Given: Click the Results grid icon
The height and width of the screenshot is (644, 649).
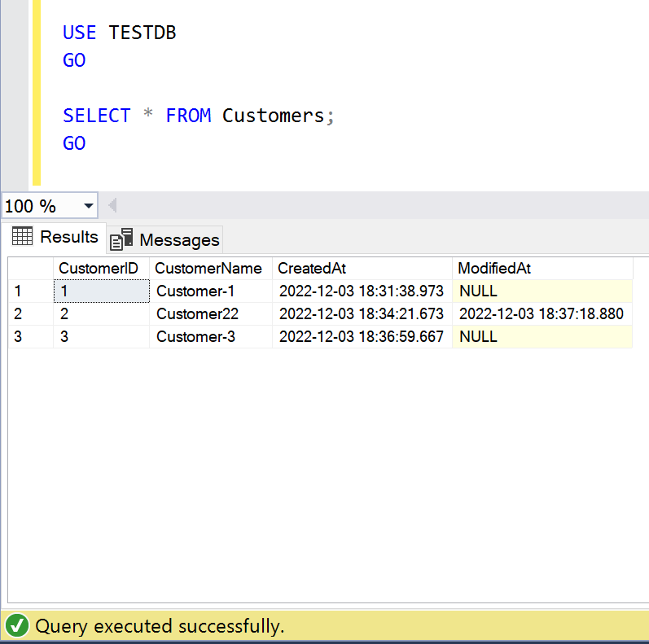Looking at the screenshot, I should 23,237.
